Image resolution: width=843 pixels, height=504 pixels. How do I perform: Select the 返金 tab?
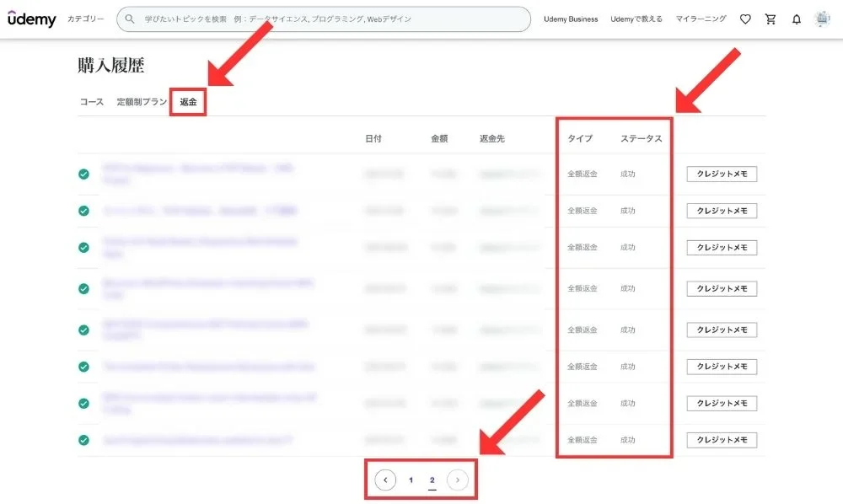coord(188,102)
